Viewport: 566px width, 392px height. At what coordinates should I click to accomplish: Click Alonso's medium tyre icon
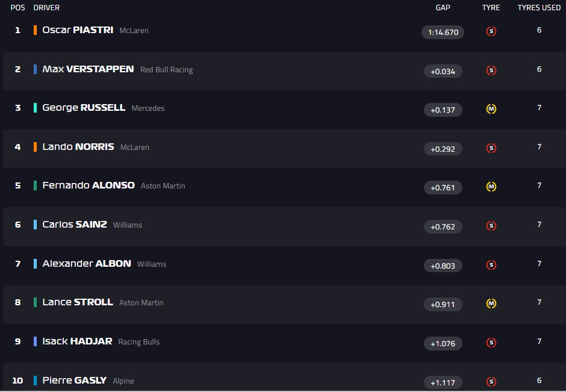pos(491,187)
